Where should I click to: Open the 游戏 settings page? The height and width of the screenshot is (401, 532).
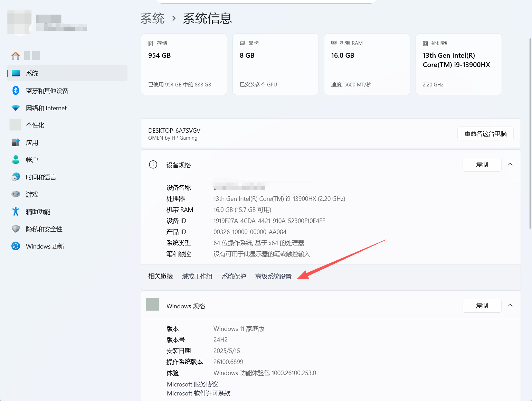(67, 194)
